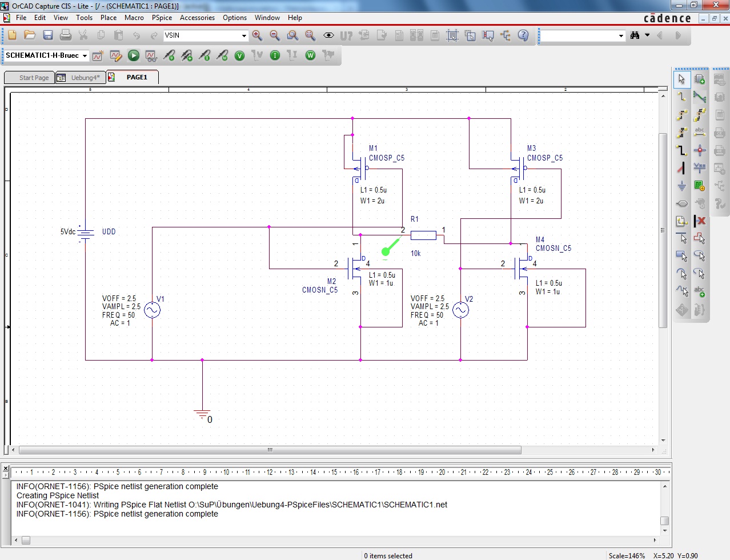Select Place Off-Page Connector tool
The width and height of the screenshot is (730, 560).
(x=682, y=221)
